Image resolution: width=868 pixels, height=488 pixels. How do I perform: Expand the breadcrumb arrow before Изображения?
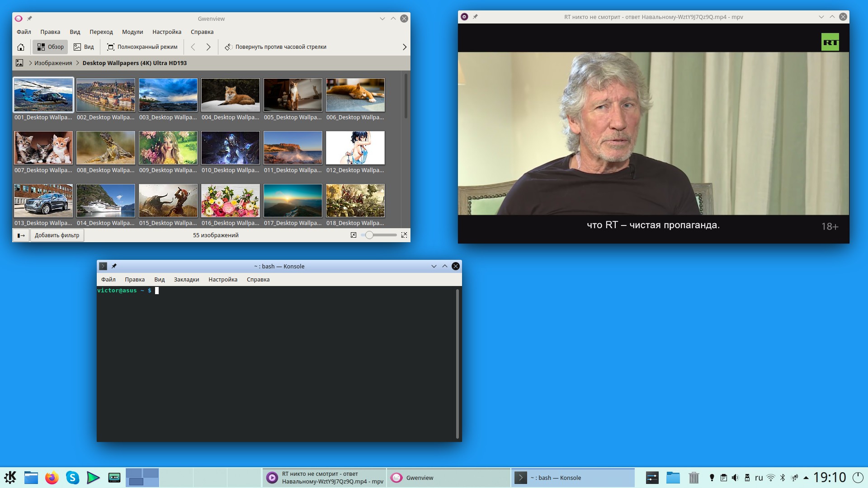(30, 63)
